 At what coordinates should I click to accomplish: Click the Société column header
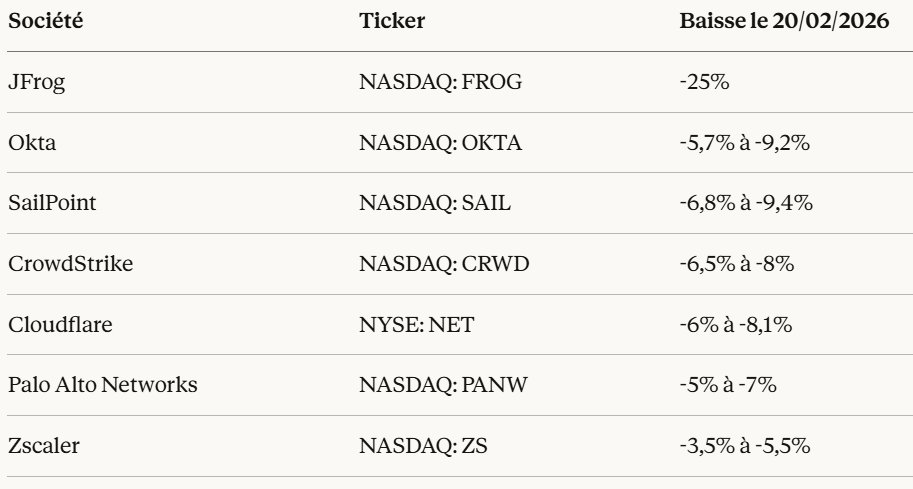point(46,22)
